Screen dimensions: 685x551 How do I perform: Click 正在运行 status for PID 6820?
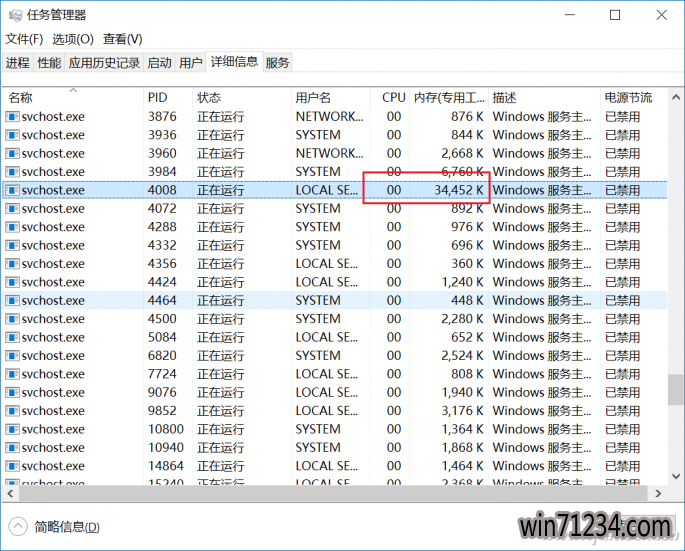click(x=221, y=356)
